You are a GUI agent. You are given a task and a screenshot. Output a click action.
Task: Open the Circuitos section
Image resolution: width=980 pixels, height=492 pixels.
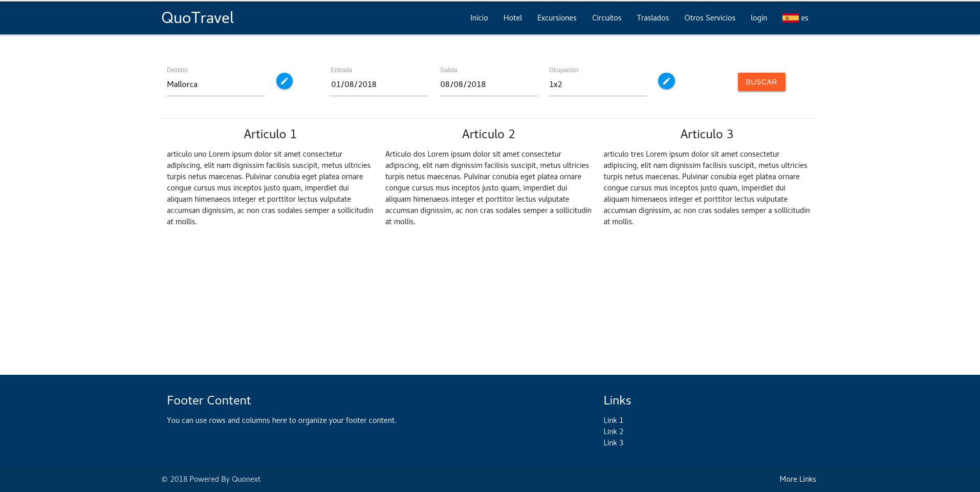(606, 18)
